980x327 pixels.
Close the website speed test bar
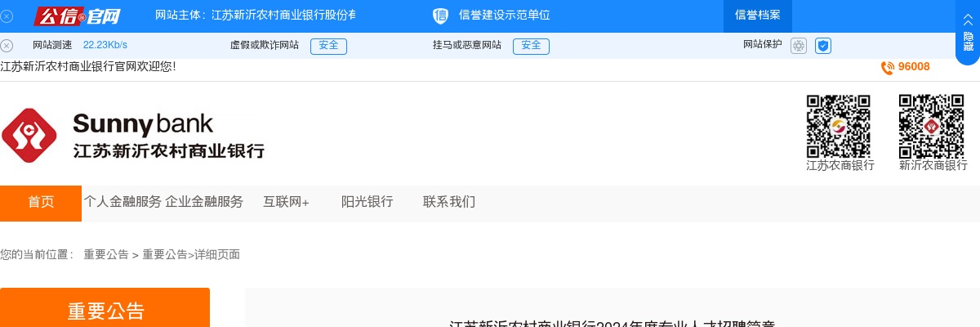click(x=7, y=46)
